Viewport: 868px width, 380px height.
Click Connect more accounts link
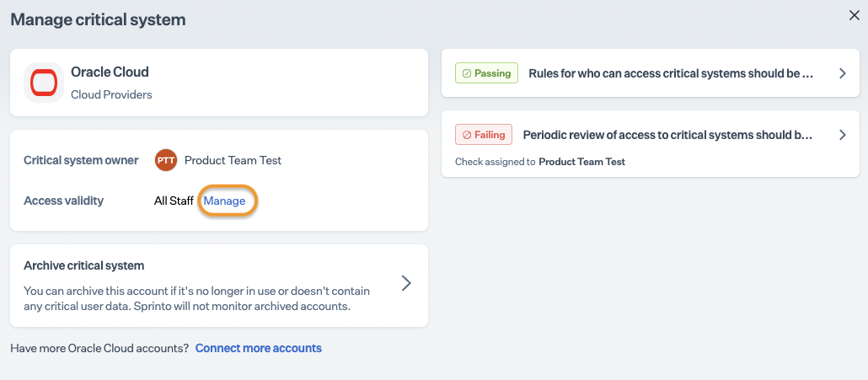[258, 348]
